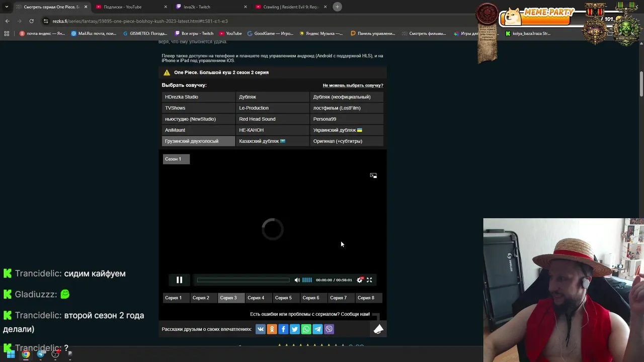Share via Telegram icon
Viewport: 644px width, 362px height.
(x=317, y=329)
